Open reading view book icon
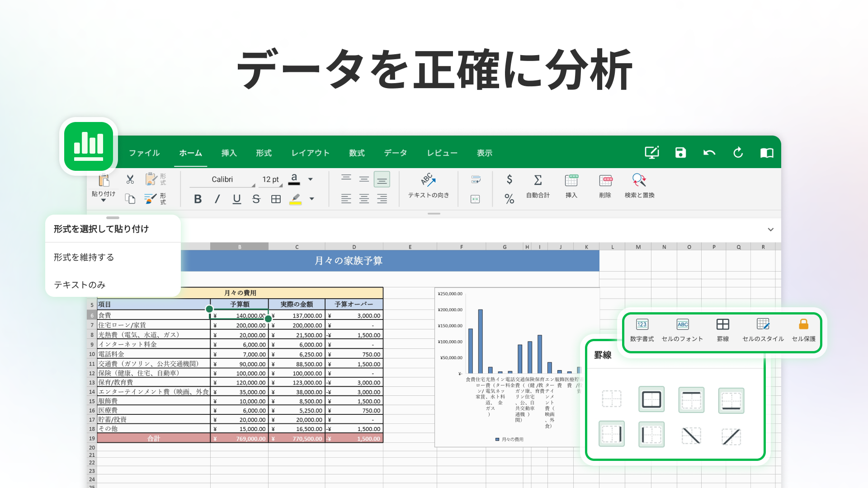Screen dimensions: 868x488 tap(767, 153)
